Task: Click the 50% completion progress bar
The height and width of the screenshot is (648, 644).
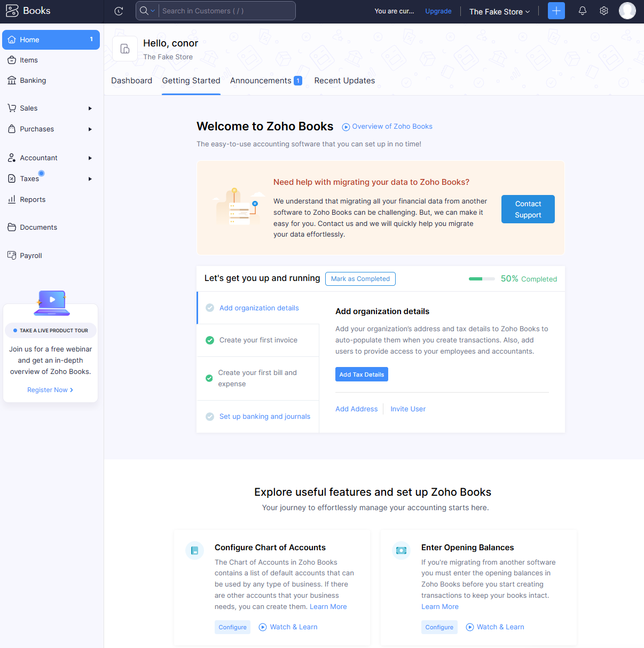Action: pyautogui.click(x=482, y=279)
